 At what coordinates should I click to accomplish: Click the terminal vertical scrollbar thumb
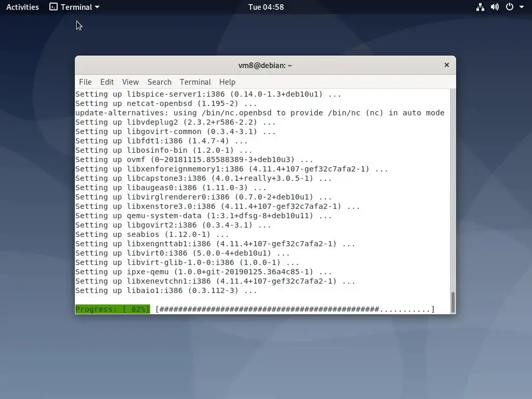tap(453, 302)
